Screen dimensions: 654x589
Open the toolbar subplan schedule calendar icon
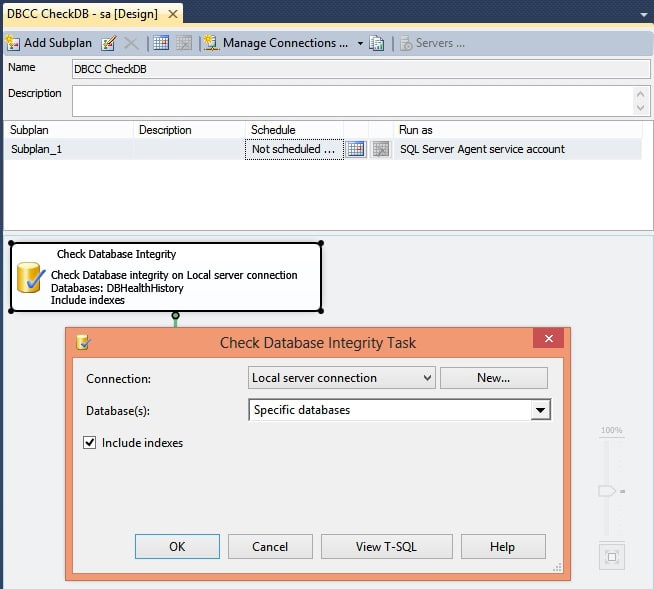pos(161,43)
